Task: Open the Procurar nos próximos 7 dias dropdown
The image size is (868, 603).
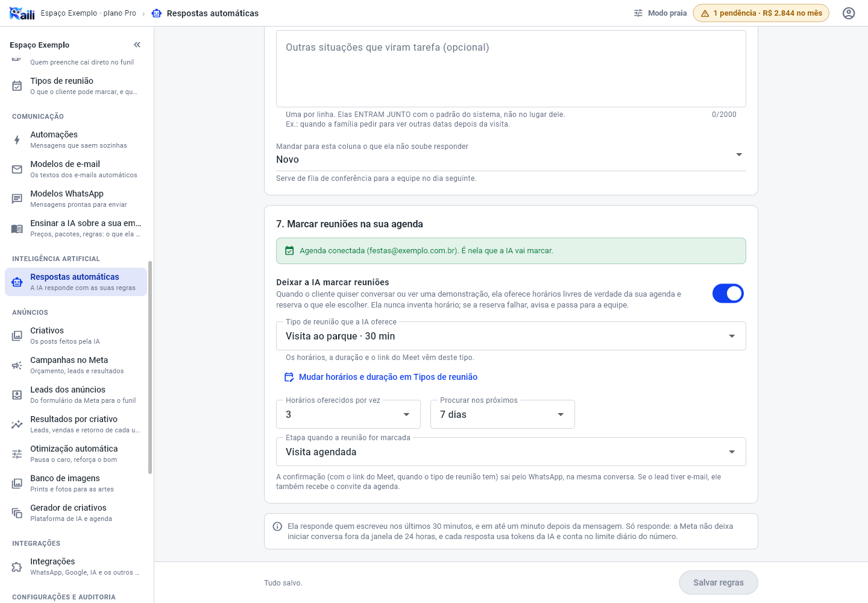Action: pos(503,414)
